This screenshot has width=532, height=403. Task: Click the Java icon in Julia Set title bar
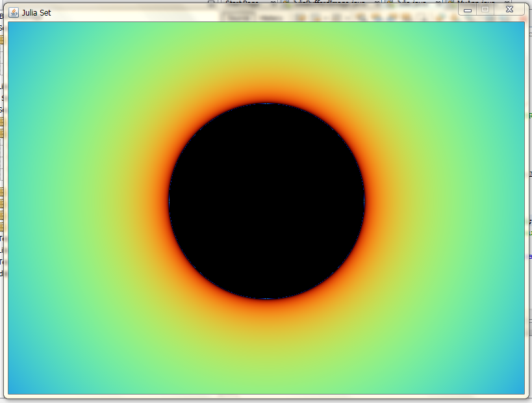click(x=14, y=12)
